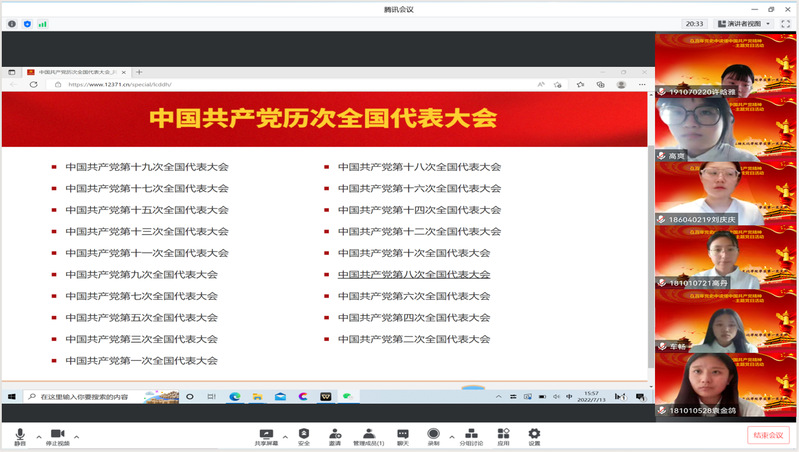This screenshot has height=452, width=799.
Task: Click the 中国共产党第八次全国代表大会 link
Action: point(414,274)
